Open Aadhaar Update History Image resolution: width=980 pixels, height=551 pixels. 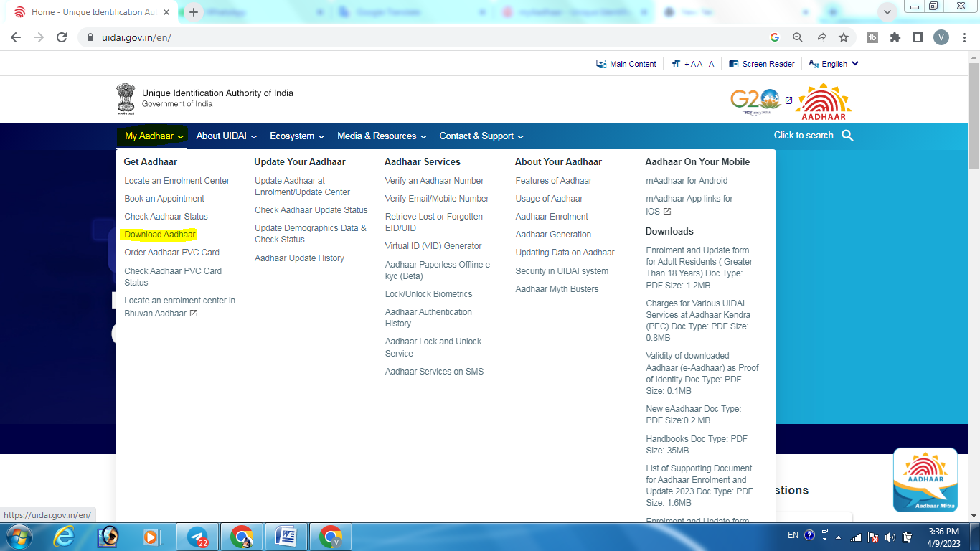tap(299, 258)
